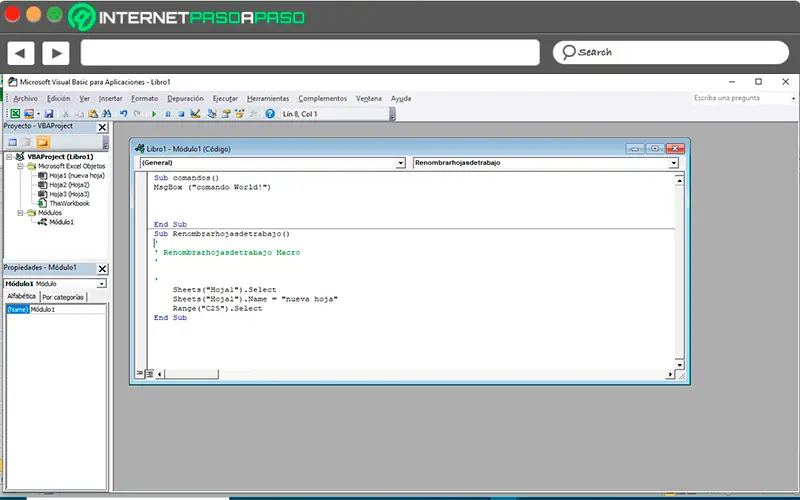
Task: Select the Por categorías tab
Action: click(64, 297)
